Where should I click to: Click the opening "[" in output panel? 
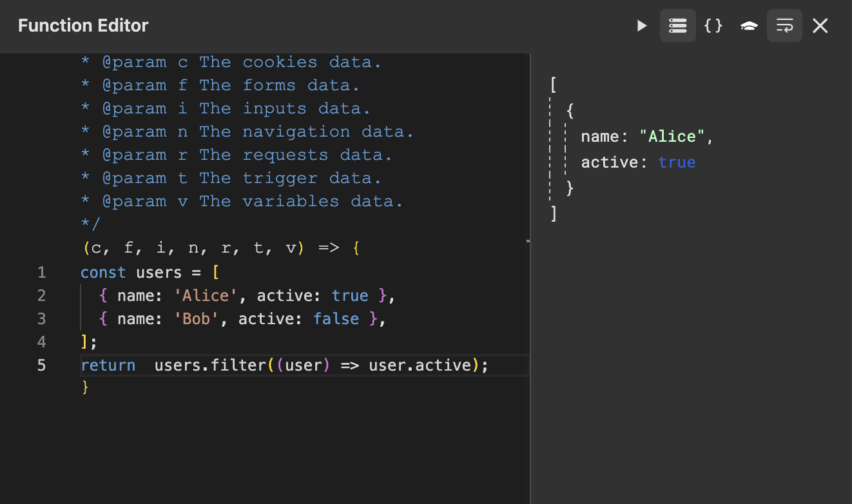(554, 85)
